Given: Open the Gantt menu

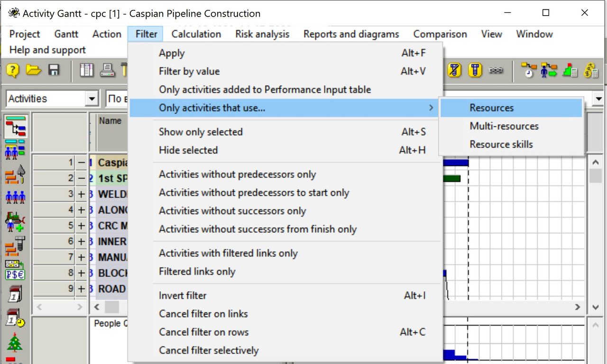Looking at the screenshot, I should pos(66,34).
